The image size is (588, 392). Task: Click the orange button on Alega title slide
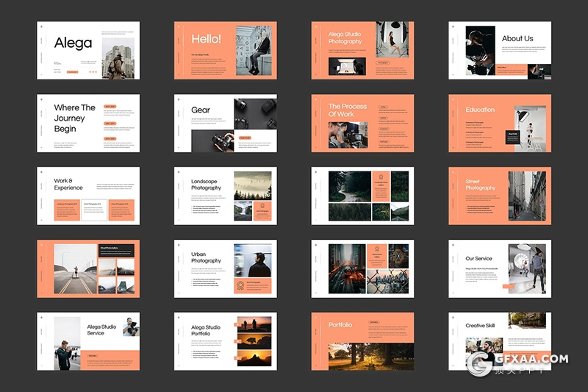tap(72, 72)
